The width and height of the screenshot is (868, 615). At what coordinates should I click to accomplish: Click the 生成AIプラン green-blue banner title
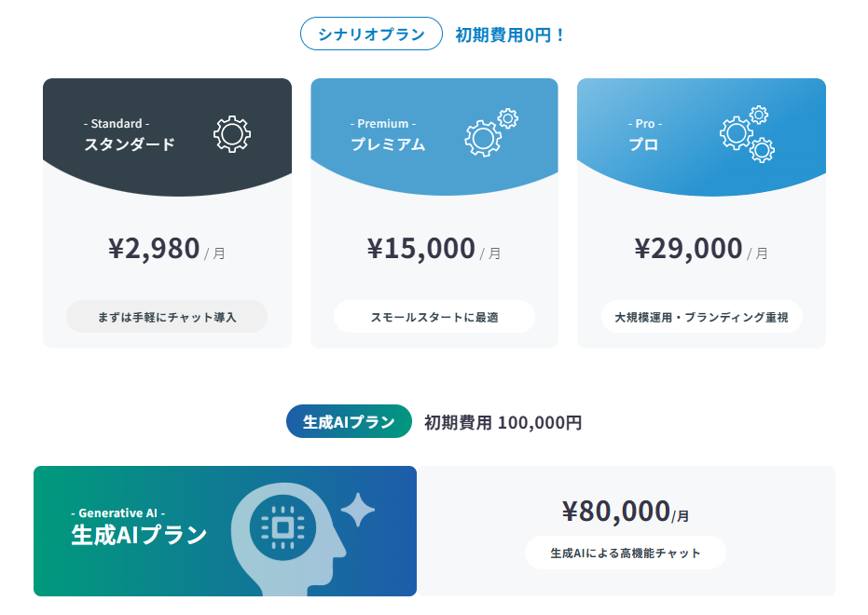[x=139, y=535]
